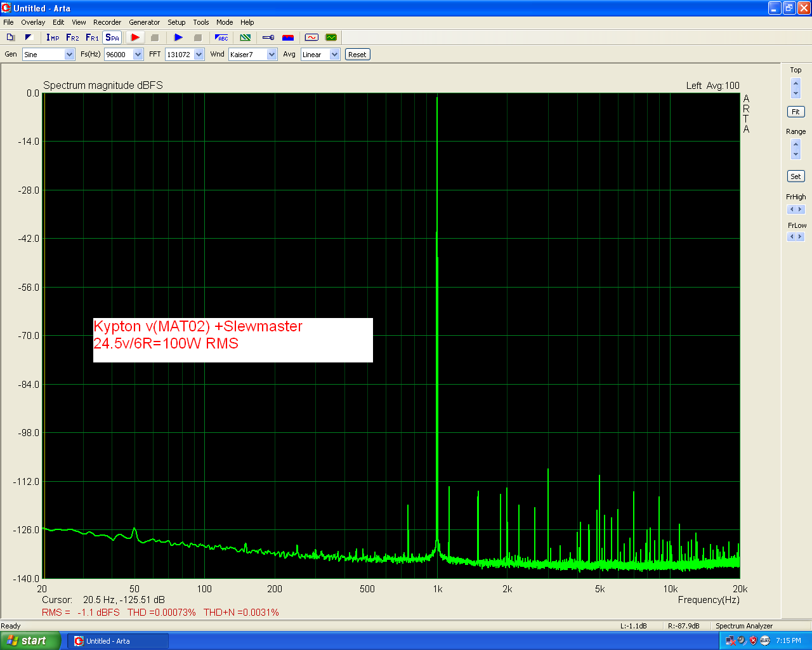
Task: Click the Fit button
Action: (796, 112)
